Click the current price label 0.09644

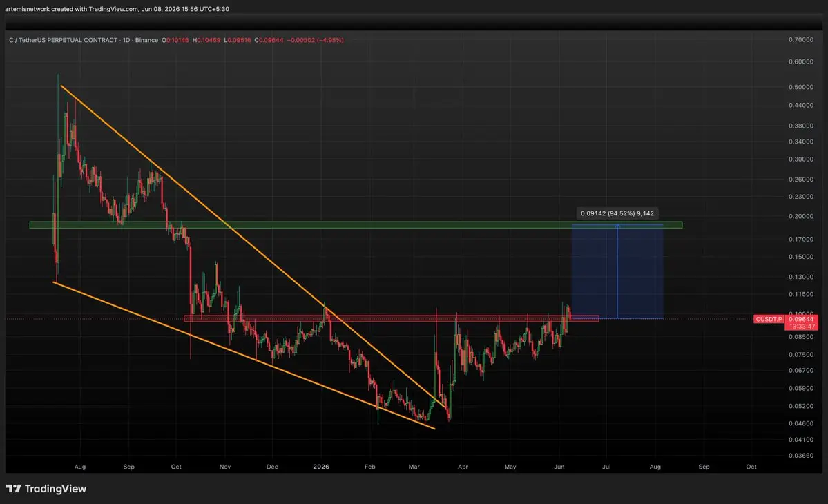point(802,319)
